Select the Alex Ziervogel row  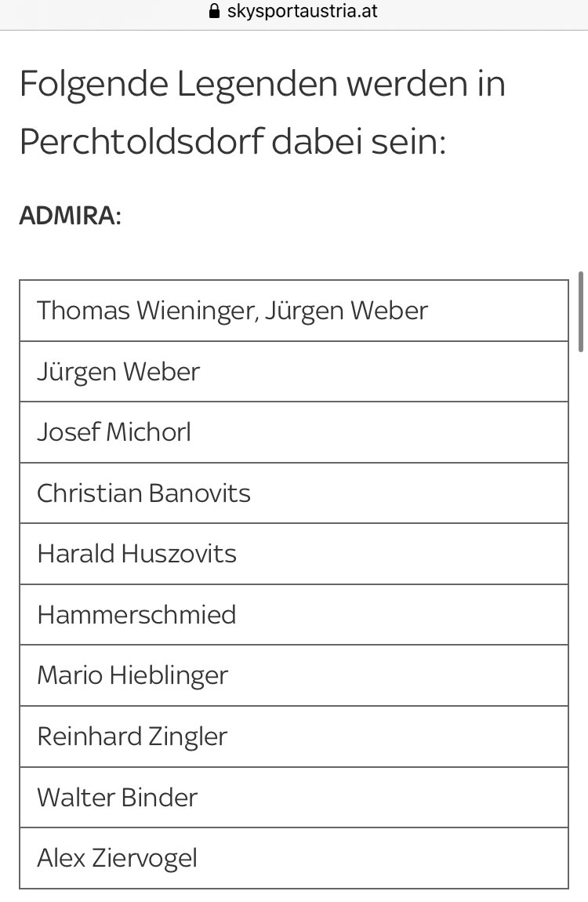coord(294,858)
